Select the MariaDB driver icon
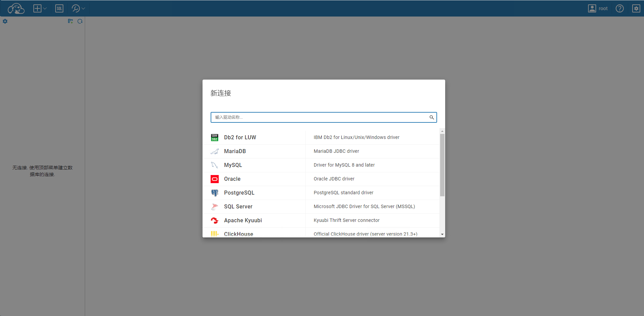644x316 pixels. 215,151
